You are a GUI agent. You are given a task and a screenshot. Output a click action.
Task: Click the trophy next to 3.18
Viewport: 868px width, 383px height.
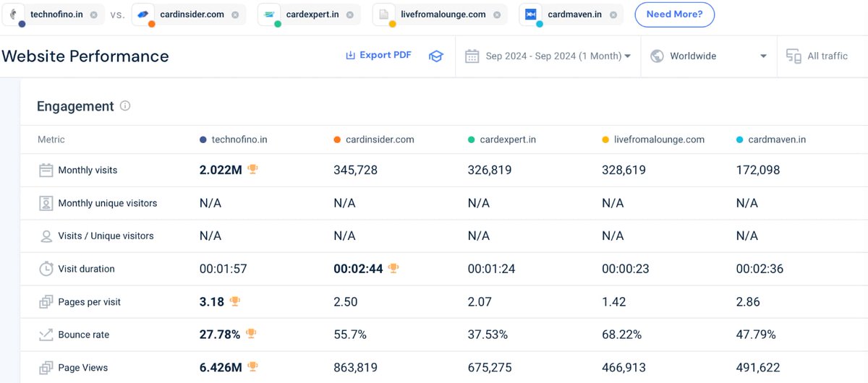click(x=235, y=301)
